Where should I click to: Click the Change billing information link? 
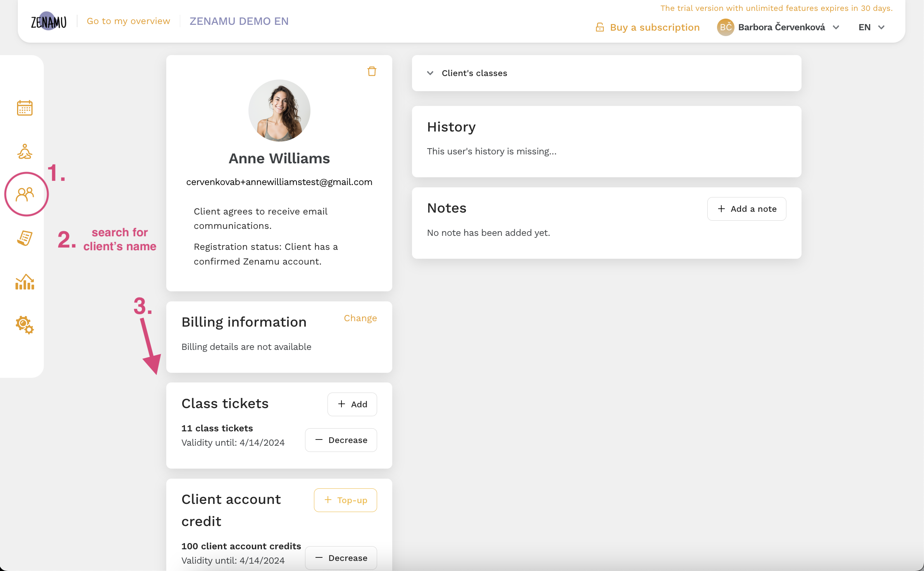tap(360, 318)
